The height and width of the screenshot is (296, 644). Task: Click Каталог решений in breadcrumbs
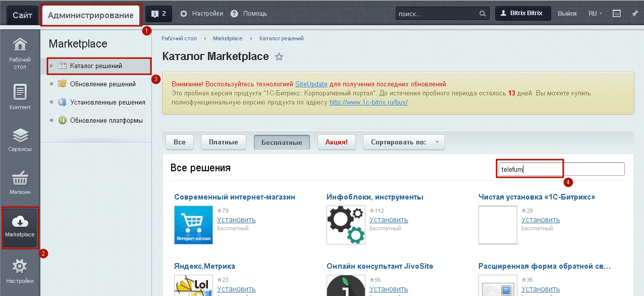point(282,38)
